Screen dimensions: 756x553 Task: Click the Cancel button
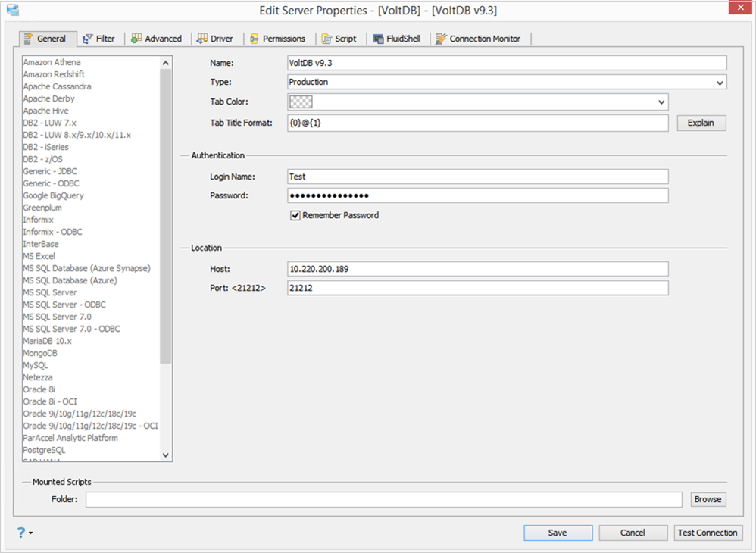(633, 533)
